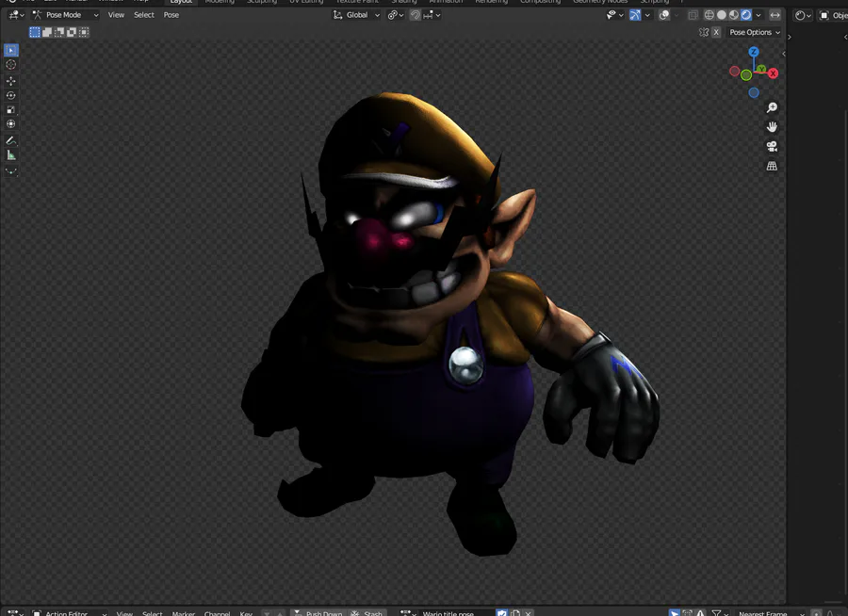
Task: Select the Measure tool
Action: tap(10, 155)
